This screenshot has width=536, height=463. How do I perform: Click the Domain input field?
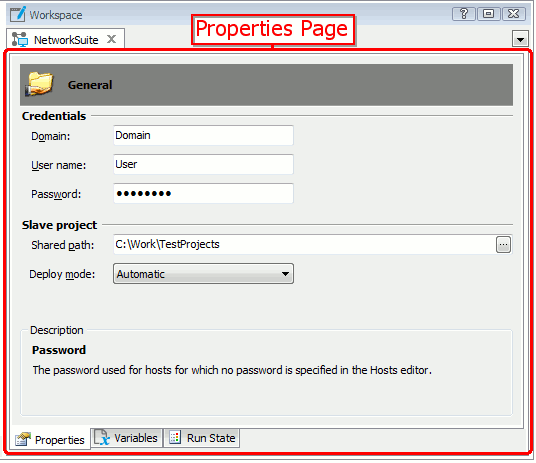click(x=203, y=135)
